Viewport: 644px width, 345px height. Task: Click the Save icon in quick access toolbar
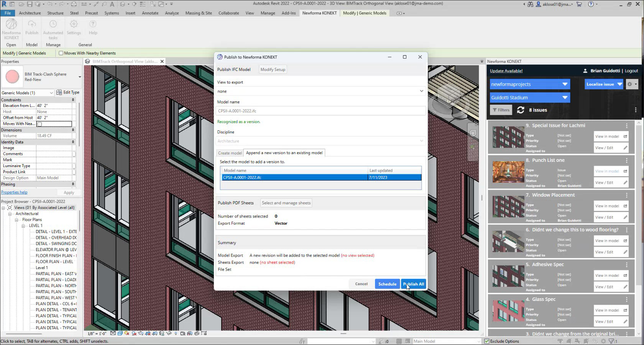[x=30, y=4]
